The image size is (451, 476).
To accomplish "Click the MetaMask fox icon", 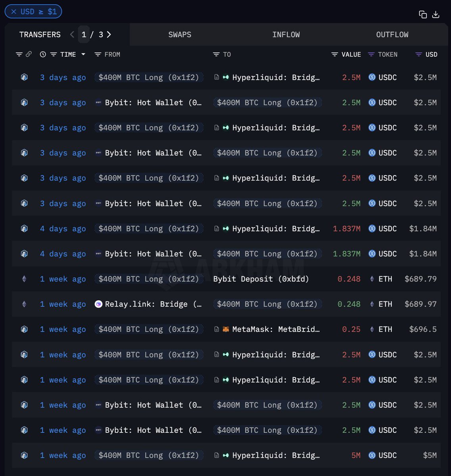I will pos(225,329).
